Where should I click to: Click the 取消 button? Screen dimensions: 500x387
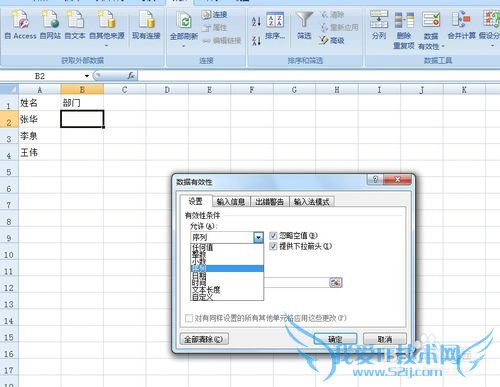[x=385, y=339]
